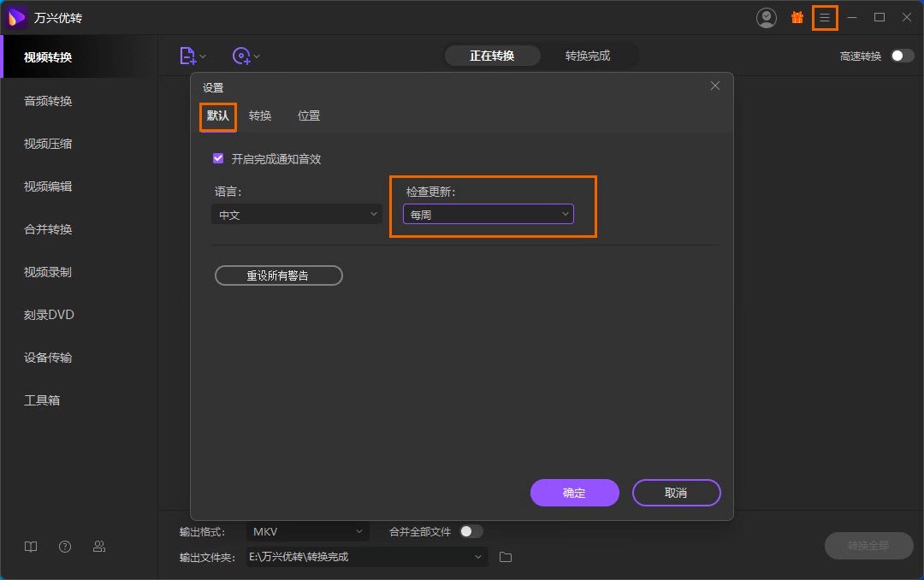Switch to the 转换 settings tab
Viewport: 924px width, 580px height.
coord(260,115)
